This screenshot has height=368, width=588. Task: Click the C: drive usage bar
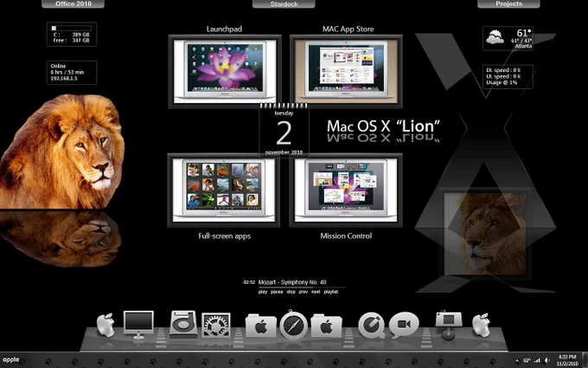pos(71,29)
